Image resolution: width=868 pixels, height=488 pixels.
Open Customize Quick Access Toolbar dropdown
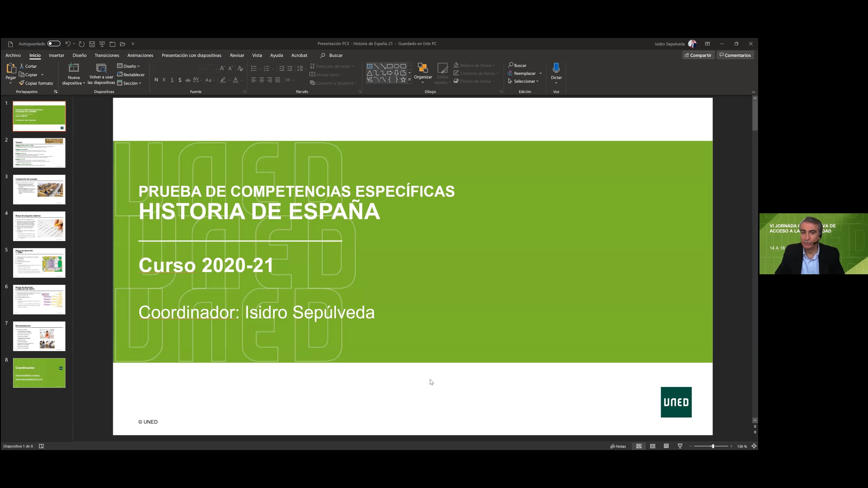tap(133, 44)
